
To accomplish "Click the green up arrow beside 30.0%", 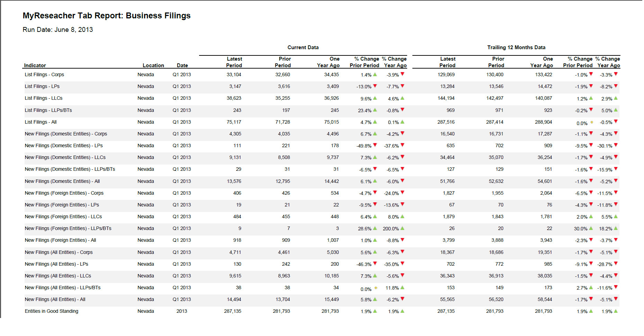I will point(591,228).
